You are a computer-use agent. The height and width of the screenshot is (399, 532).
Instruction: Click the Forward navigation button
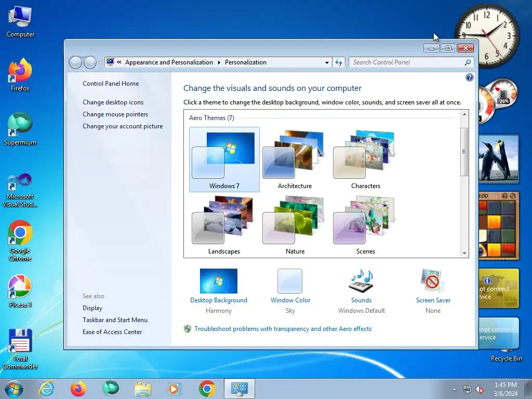coord(90,62)
